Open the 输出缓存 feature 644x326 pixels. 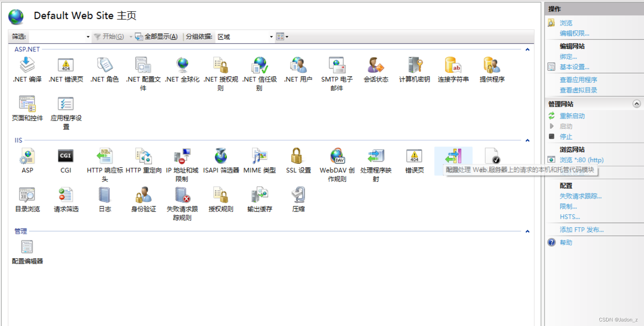point(259,200)
